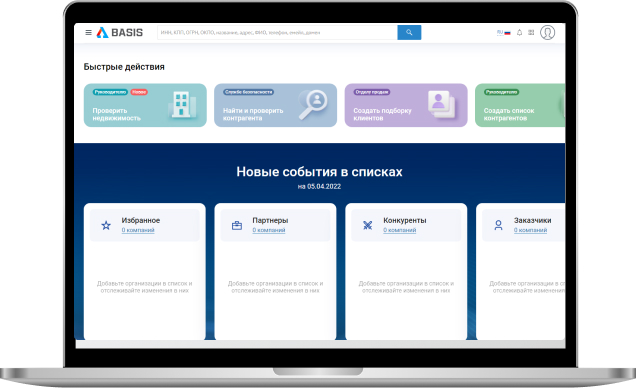Click the person icon on Заказчики card

(498, 225)
